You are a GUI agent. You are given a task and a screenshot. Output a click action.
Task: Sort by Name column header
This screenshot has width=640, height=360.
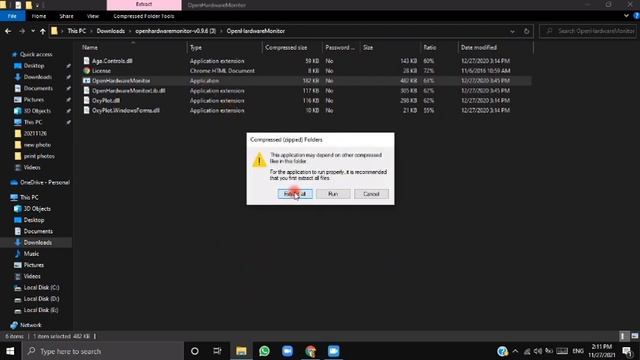point(90,47)
